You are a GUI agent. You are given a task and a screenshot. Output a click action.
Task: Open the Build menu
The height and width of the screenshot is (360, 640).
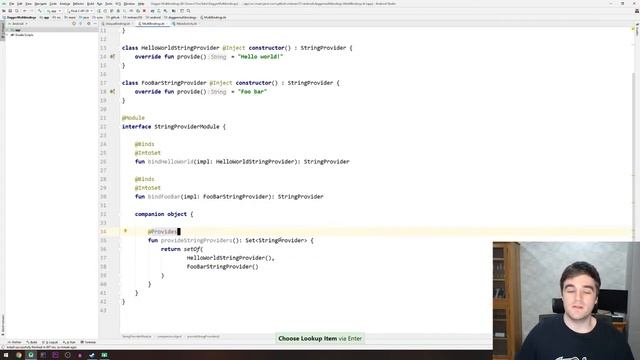pyautogui.click(x=90, y=4)
